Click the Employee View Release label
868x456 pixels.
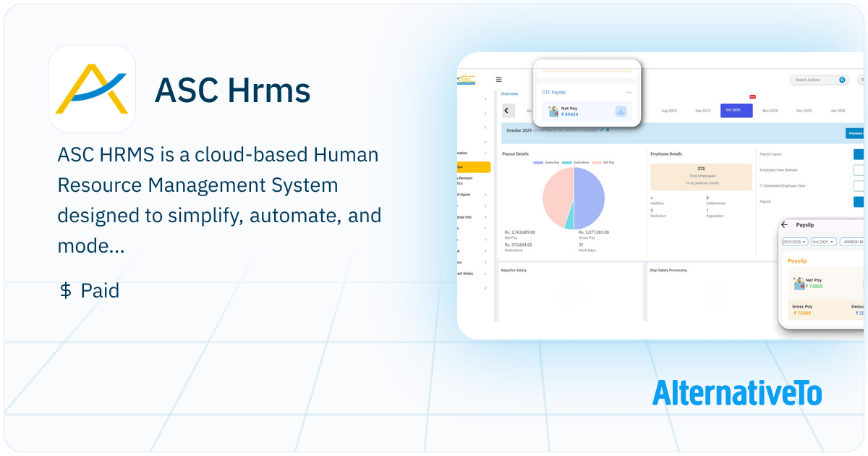coord(778,170)
